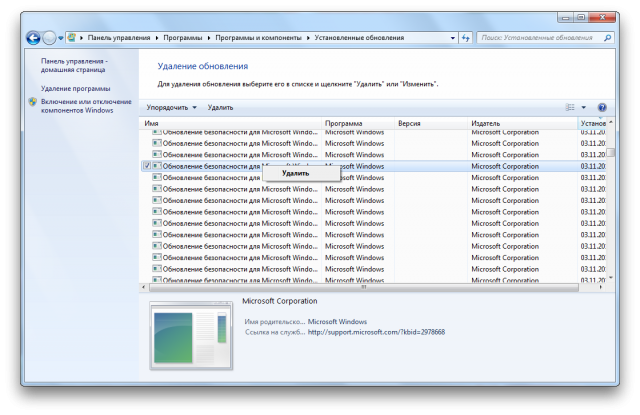
Task: Open Включение или отключение компонентов Windows link
Action: coord(86,106)
